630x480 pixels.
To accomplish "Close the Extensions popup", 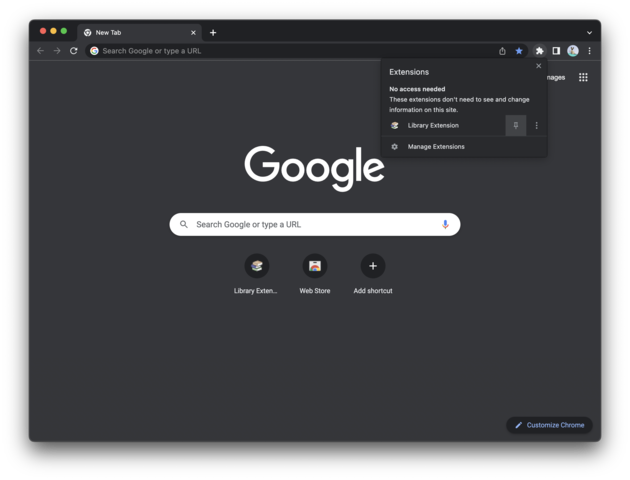I will [538, 66].
